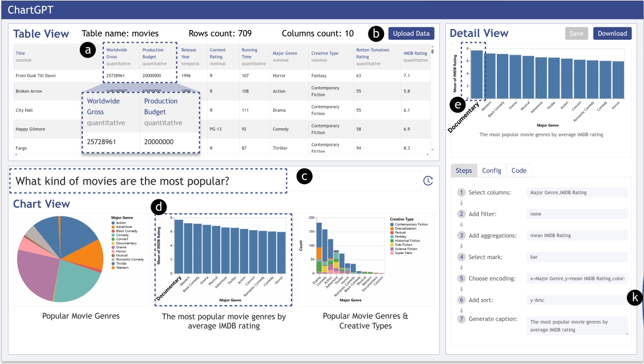Click the ChartGPT logo in the header

pyautogui.click(x=31, y=9)
